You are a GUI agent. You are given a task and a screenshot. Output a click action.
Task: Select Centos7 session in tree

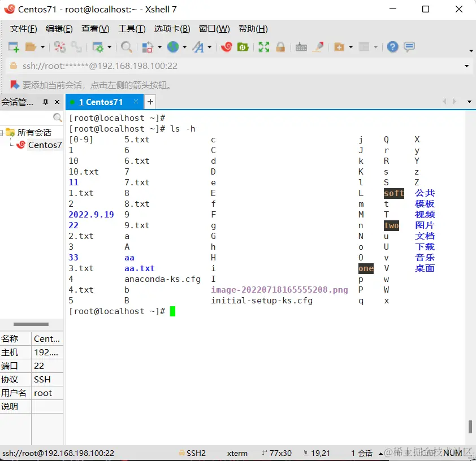point(44,145)
